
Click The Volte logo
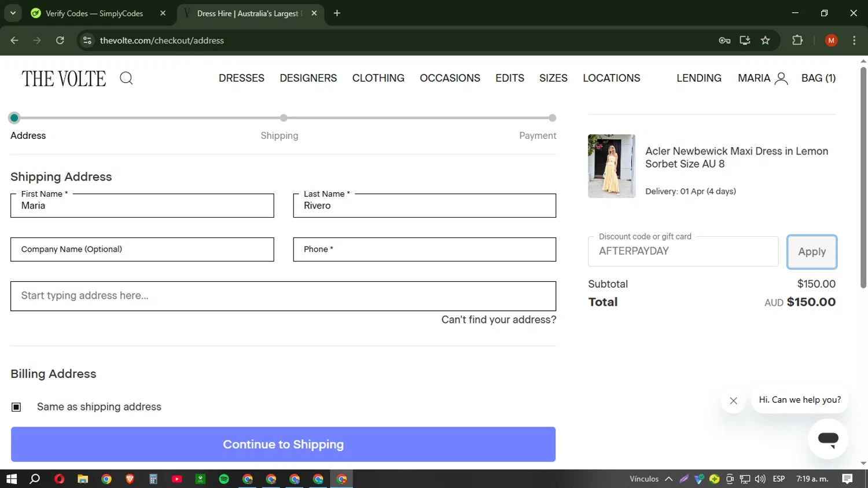click(64, 79)
